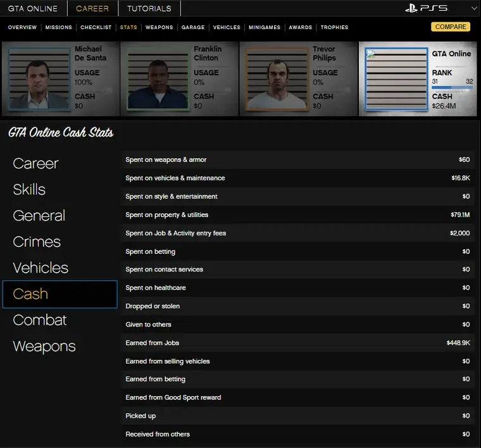Click 'Earned from Good Sport reward' row

pos(298,398)
